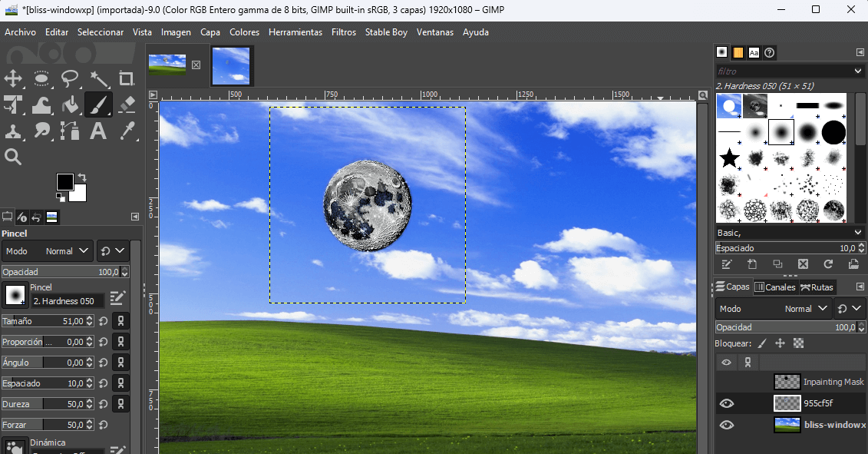Open the layer Modo Normal dropdown
Screen dimensions: 868x454
773,309
